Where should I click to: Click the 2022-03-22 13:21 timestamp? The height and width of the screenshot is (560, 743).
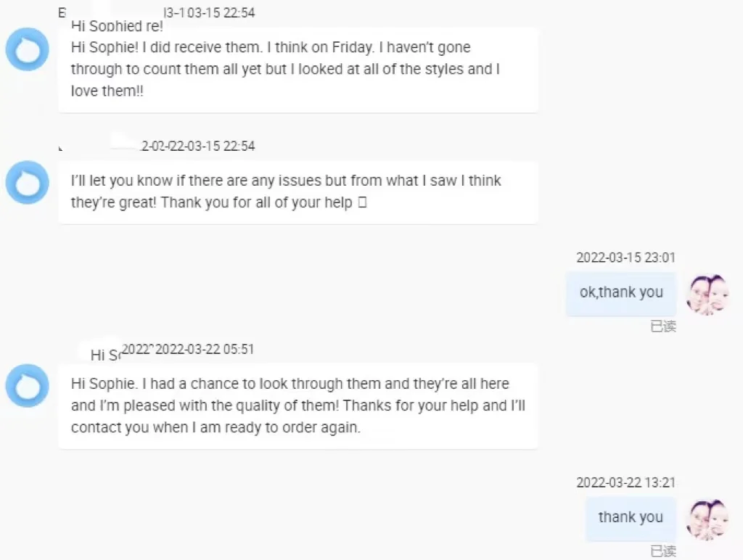point(625,482)
